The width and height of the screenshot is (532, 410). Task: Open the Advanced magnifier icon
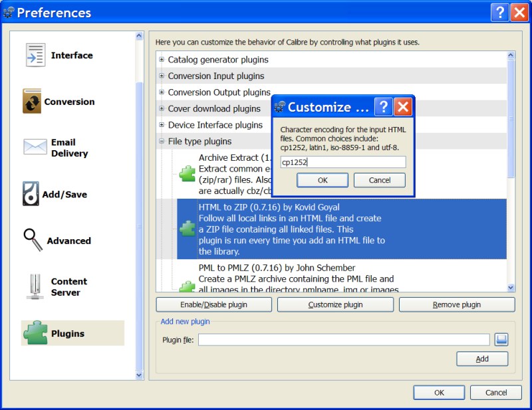33,240
